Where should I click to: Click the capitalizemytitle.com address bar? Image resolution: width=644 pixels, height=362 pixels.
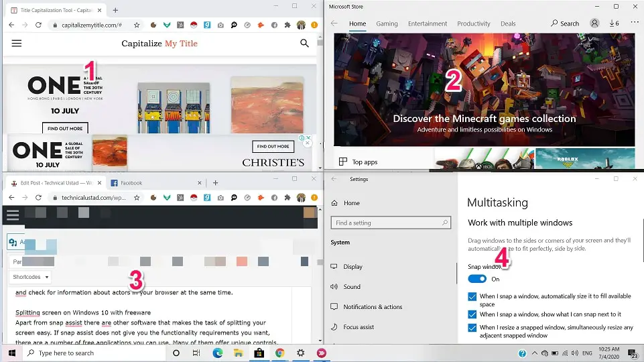[92, 25]
